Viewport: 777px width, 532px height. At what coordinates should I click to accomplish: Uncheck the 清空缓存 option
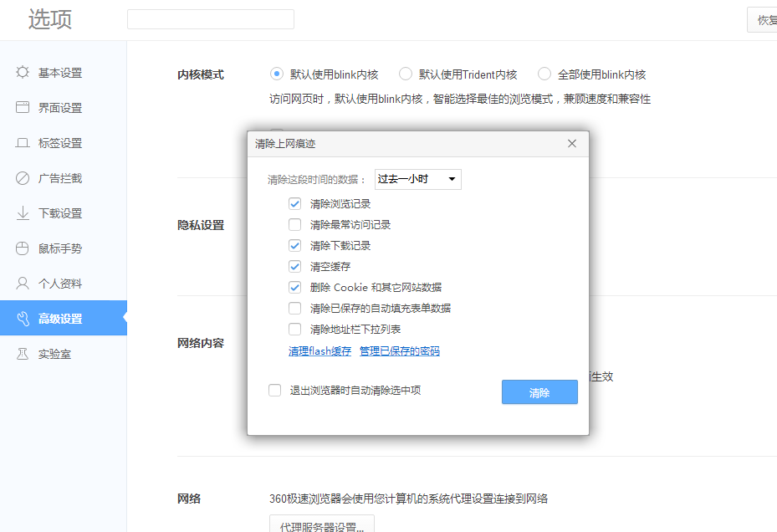295,266
